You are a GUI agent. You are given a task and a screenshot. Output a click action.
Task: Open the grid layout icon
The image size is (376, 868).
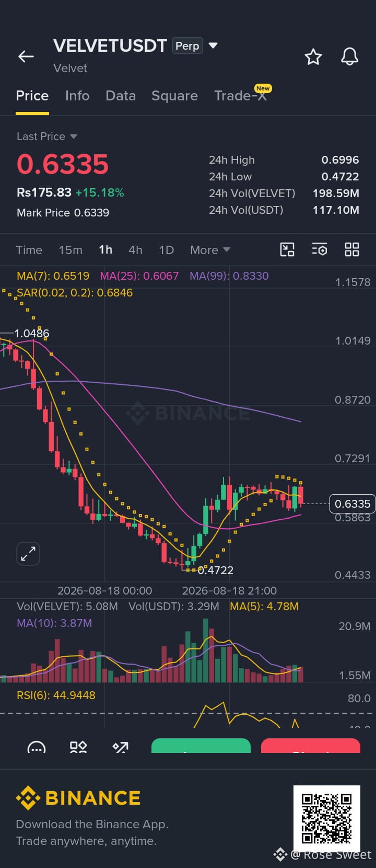(352, 249)
